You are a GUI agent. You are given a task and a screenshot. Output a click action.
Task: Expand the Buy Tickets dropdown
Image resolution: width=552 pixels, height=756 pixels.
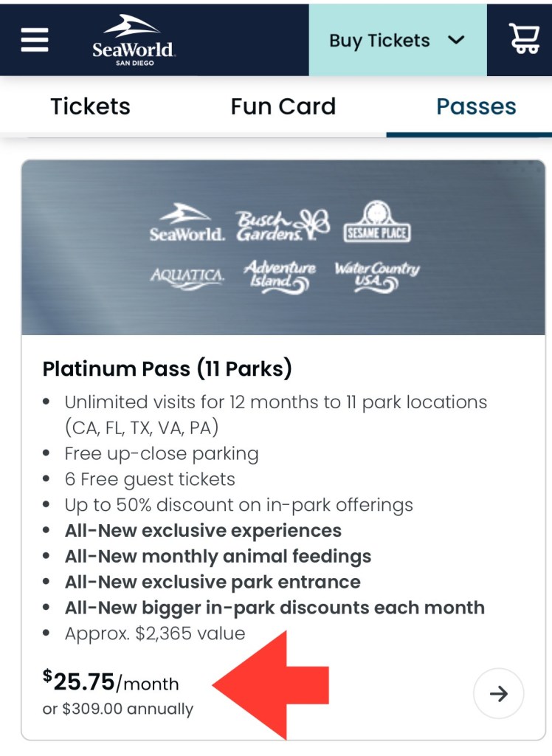click(380, 40)
